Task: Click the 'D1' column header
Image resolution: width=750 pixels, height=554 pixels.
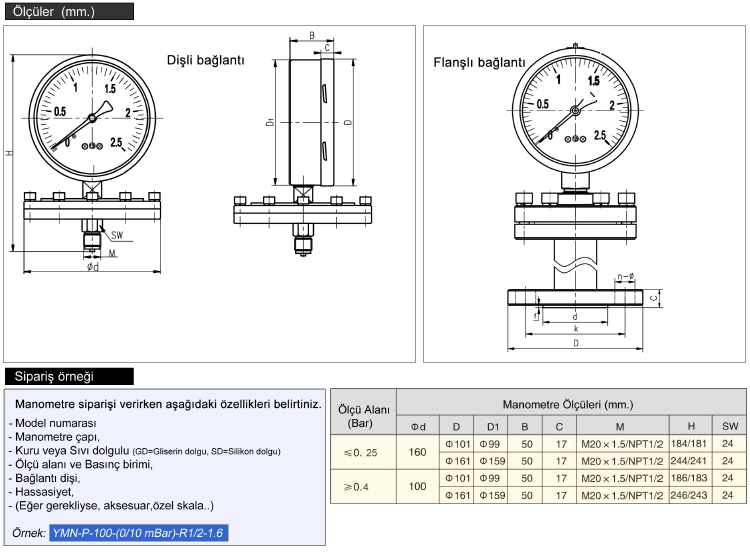Action: (493, 426)
